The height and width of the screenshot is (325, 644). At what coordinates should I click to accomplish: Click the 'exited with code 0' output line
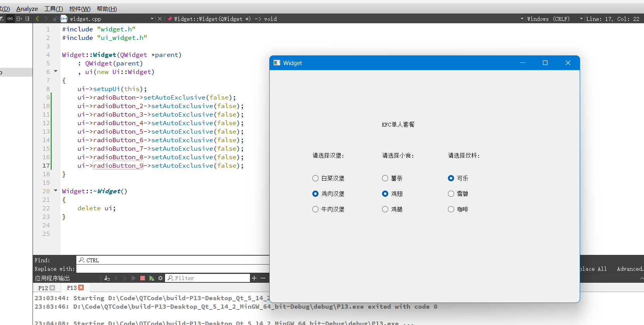236,306
